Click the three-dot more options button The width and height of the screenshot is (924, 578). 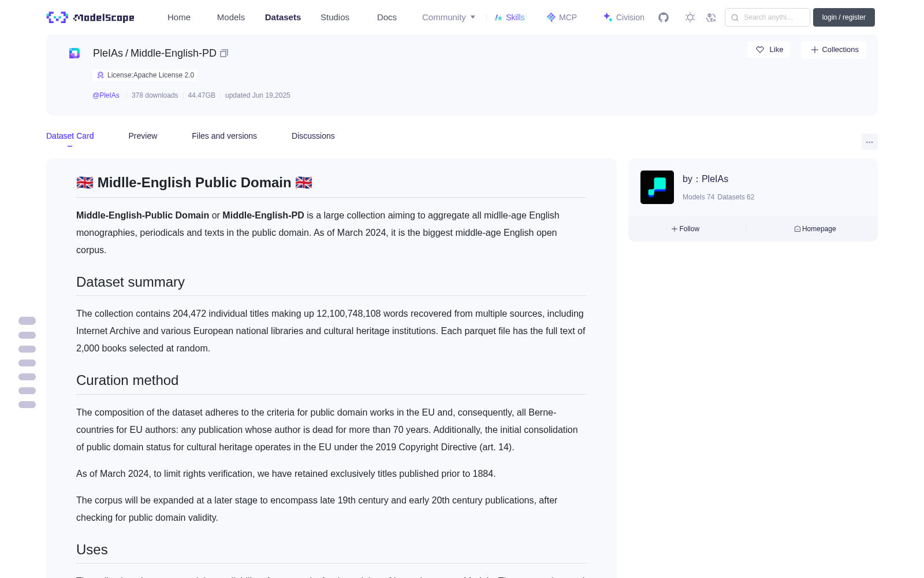(x=869, y=142)
